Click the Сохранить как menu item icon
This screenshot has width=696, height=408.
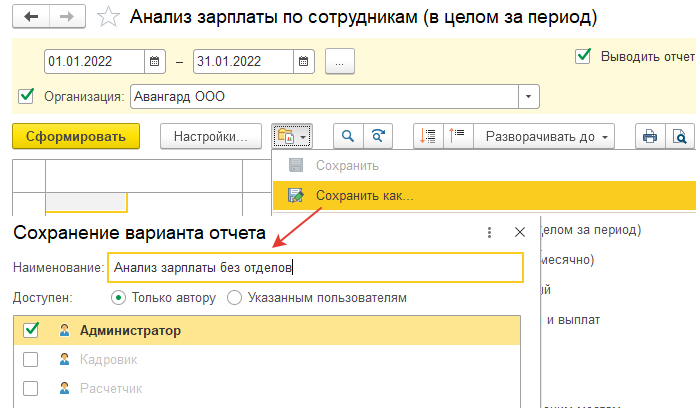[296, 195]
